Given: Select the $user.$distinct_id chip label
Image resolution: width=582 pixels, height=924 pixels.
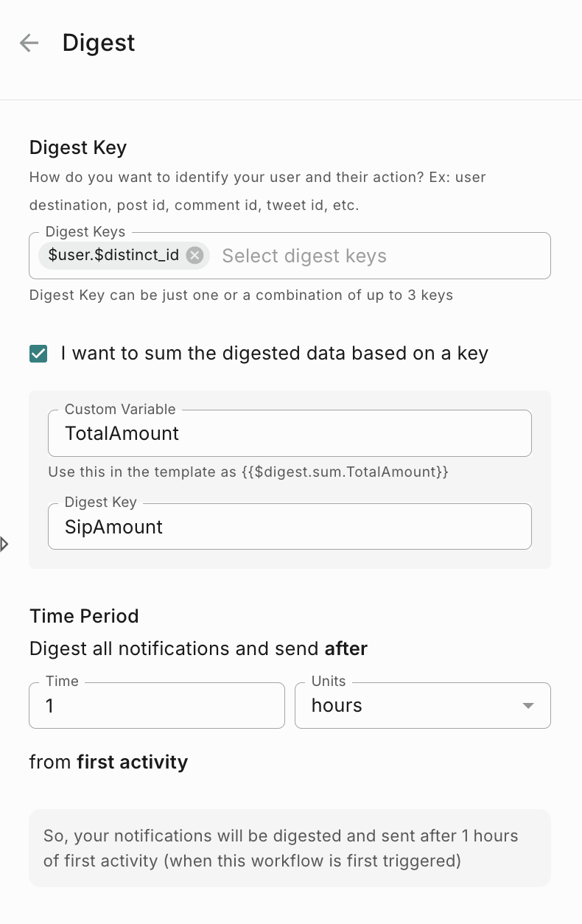Looking at the screenshot, I should pyautogui.click(x=113, y=256).
